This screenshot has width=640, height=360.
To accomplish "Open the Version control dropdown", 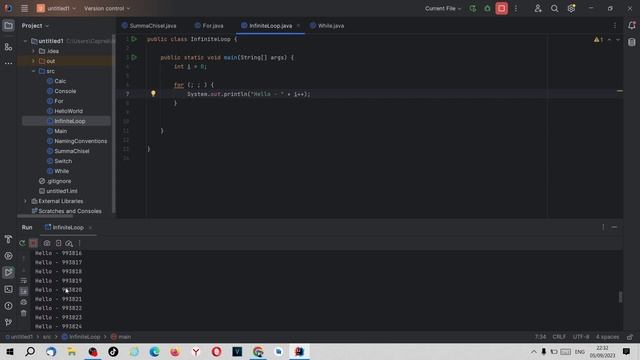I will (x=107, y=8).
